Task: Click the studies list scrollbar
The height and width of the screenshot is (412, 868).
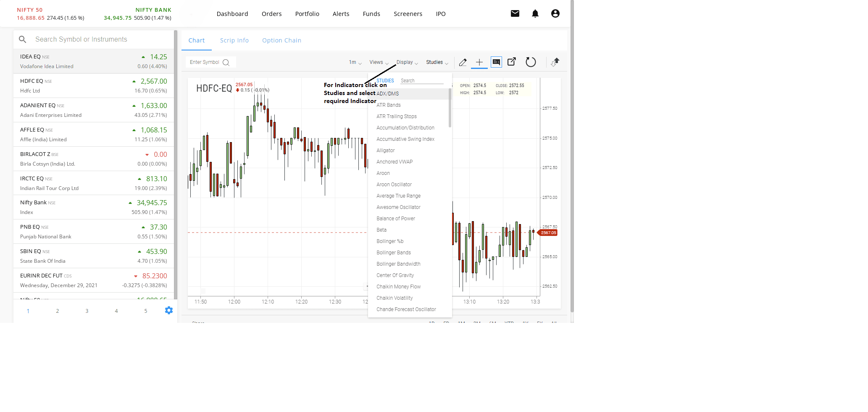Action: [450, 108]
